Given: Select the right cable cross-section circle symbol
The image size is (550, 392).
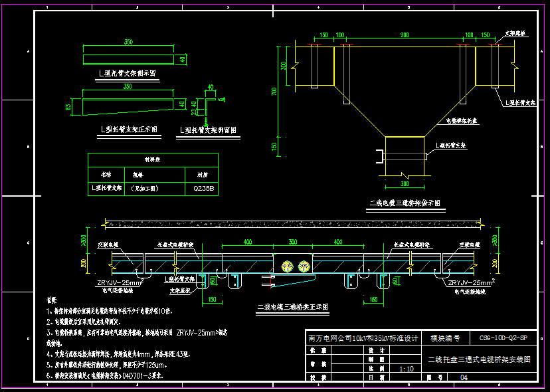Looking at the screenshot, I should (304, 266).
